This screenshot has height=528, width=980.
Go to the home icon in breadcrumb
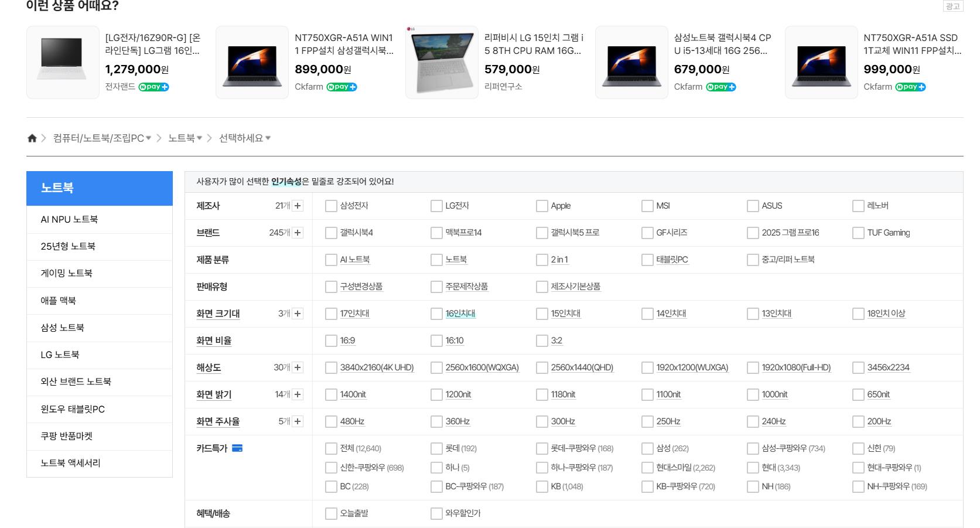tap(32, 138)
